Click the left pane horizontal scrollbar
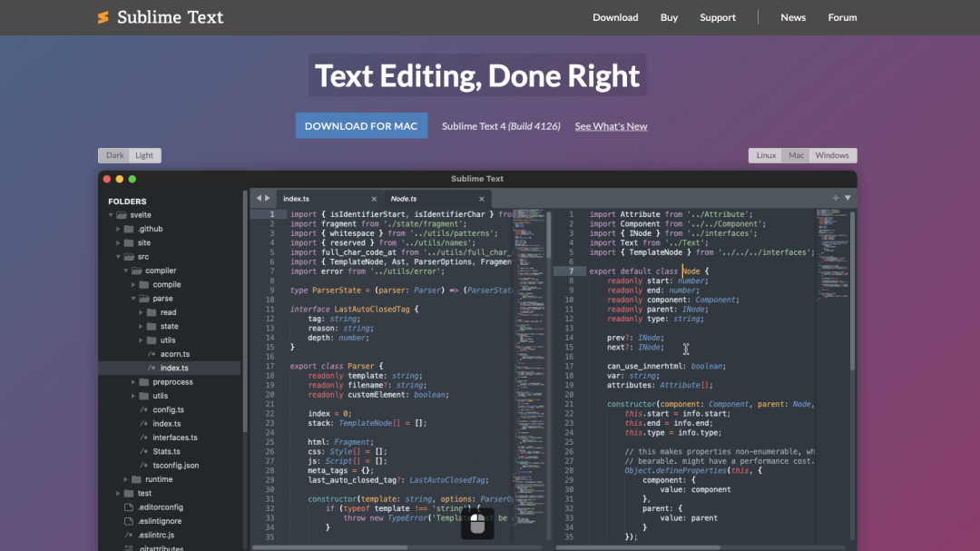 coord(330,547)
